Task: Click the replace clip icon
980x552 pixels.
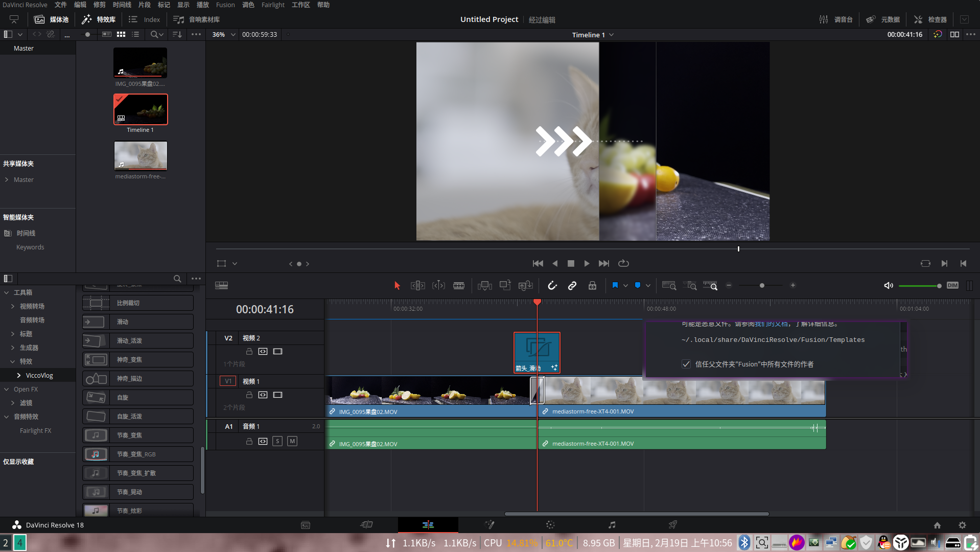Action: [x=525, y=285]
